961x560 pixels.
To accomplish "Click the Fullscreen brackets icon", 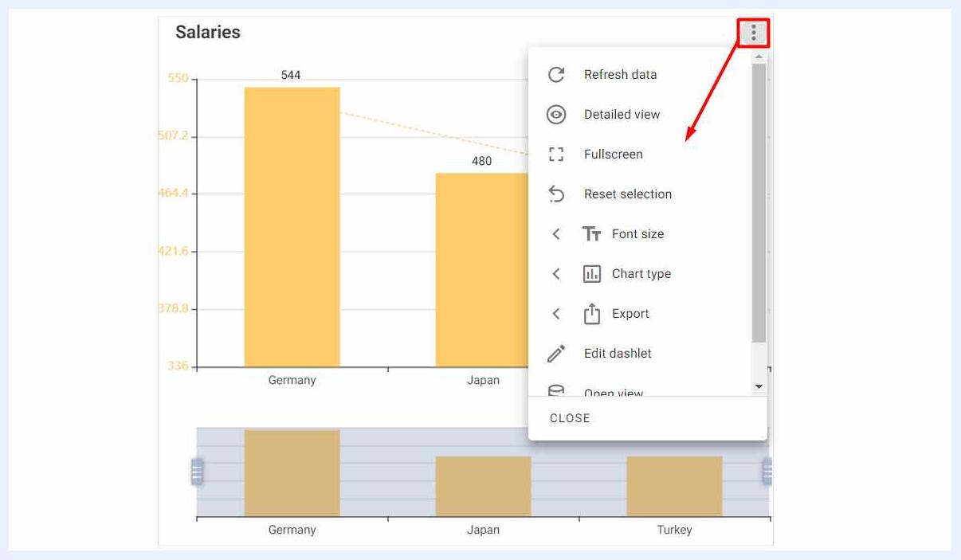I will tap(556, 155).
